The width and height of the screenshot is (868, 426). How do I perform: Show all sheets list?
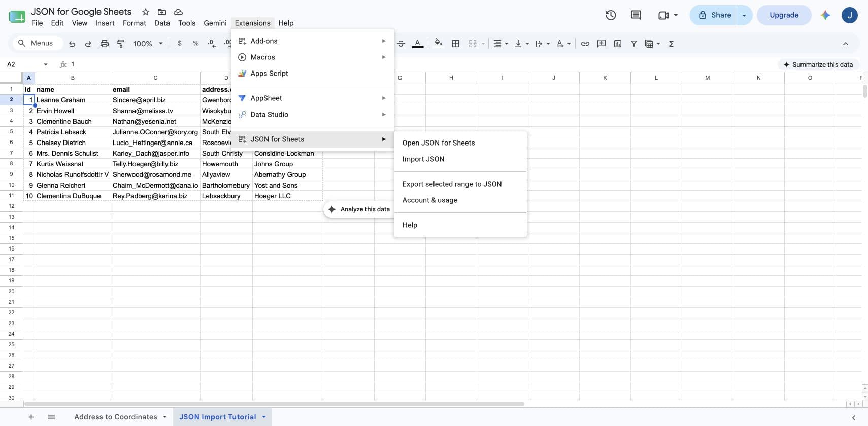(x=51, y=417)
